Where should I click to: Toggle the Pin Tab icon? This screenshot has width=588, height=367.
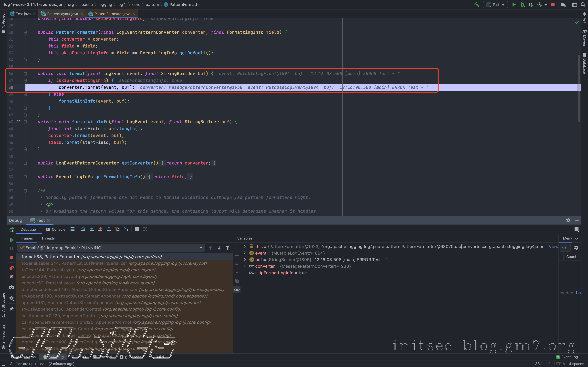[11, 309]
